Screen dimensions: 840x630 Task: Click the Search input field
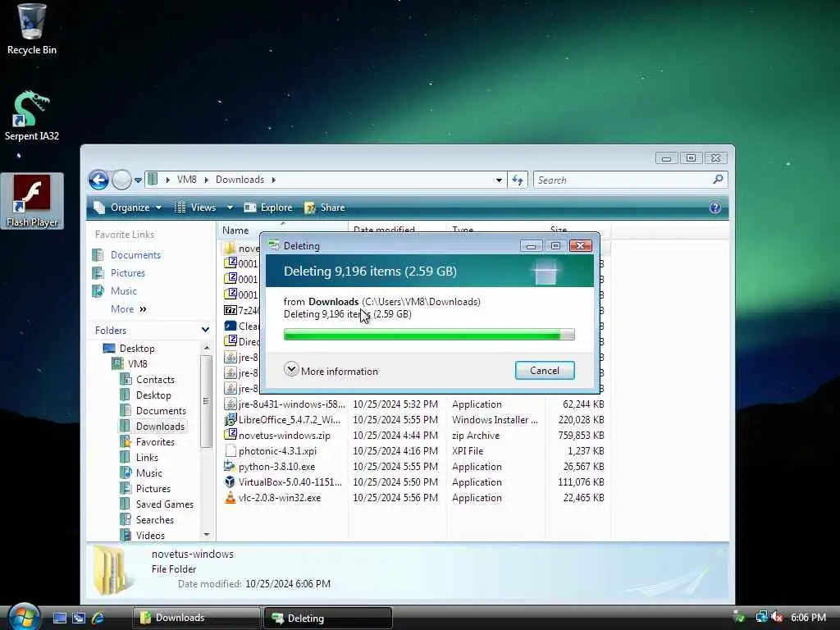[x=623, y=180]
